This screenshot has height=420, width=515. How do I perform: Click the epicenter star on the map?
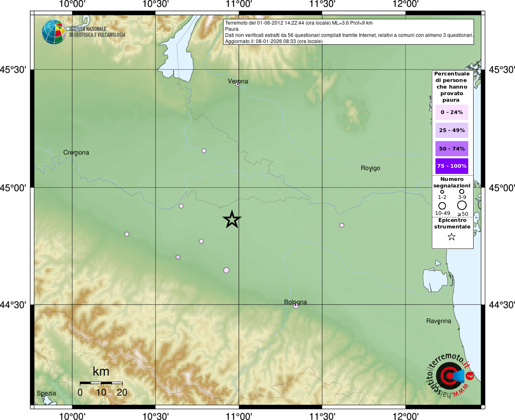click(232, 219)
